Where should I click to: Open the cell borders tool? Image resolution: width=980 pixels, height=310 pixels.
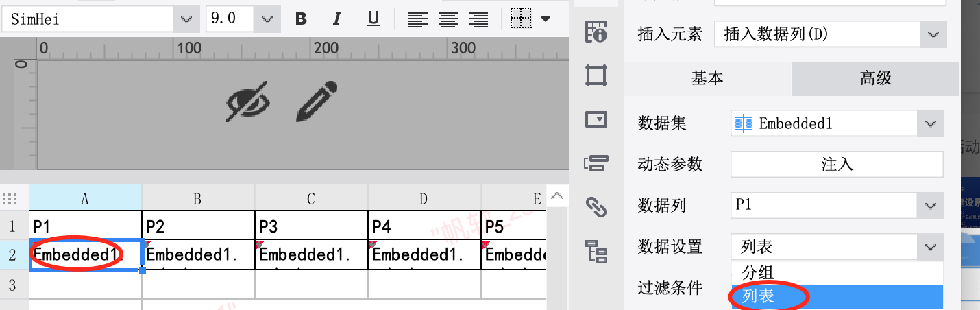point(522,19)
